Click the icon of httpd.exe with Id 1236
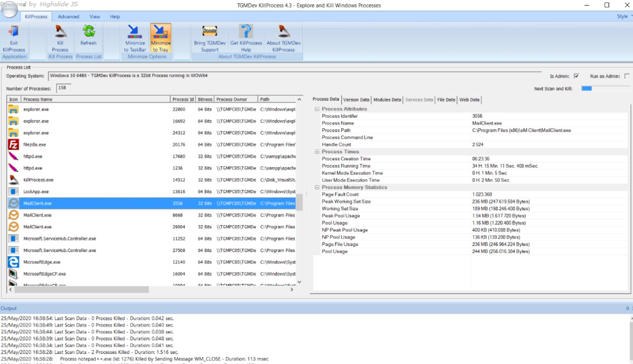Image resolution: width=633 pixels, height=364 pixels. [x=13, y=168]
